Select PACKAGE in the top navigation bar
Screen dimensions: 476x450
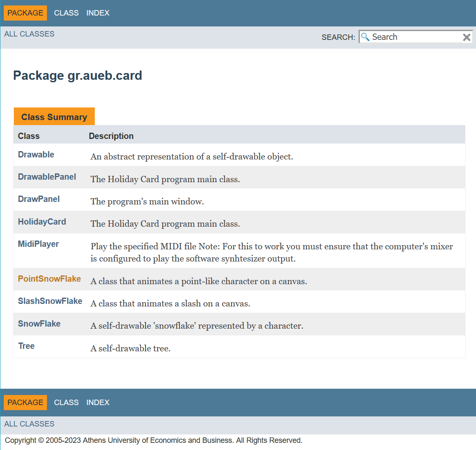pos(25,13)
